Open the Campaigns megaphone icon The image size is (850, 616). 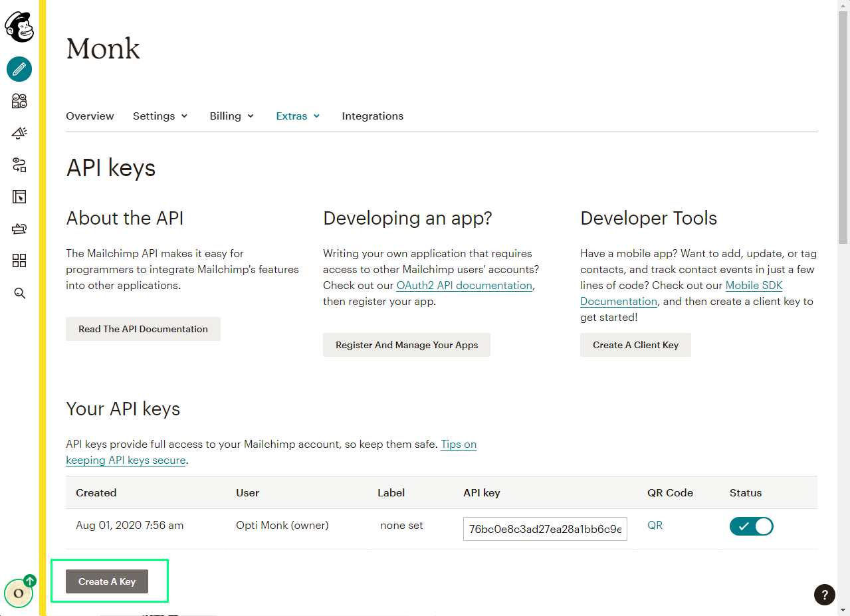pyautogui.click(x=19, y=133)
